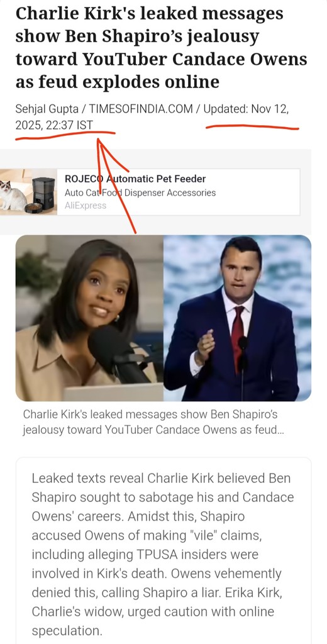Viewport: 327px width, 644px height.
Task: Click the red underline beneath 'Updated: Nov 12'
Action: click(252, 127)
